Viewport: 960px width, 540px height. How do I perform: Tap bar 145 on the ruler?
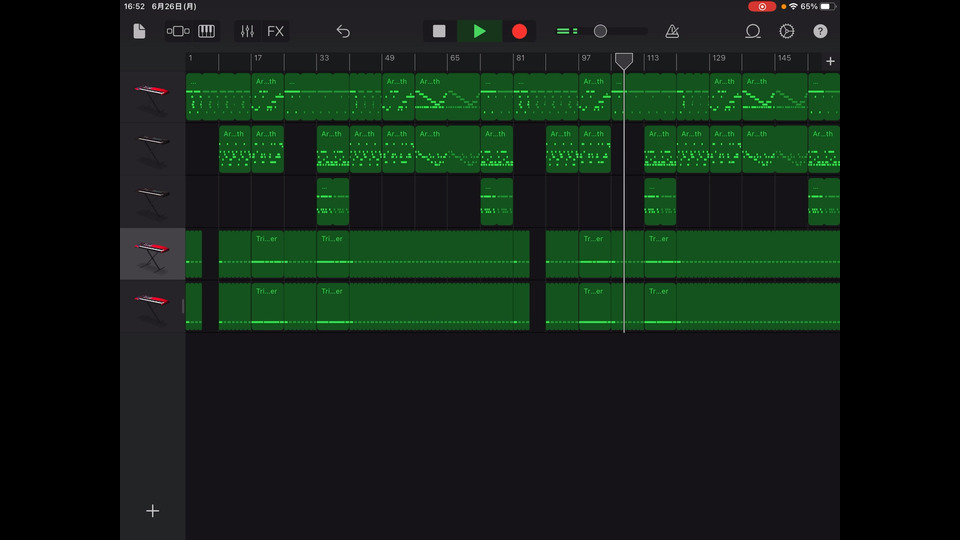784,58
